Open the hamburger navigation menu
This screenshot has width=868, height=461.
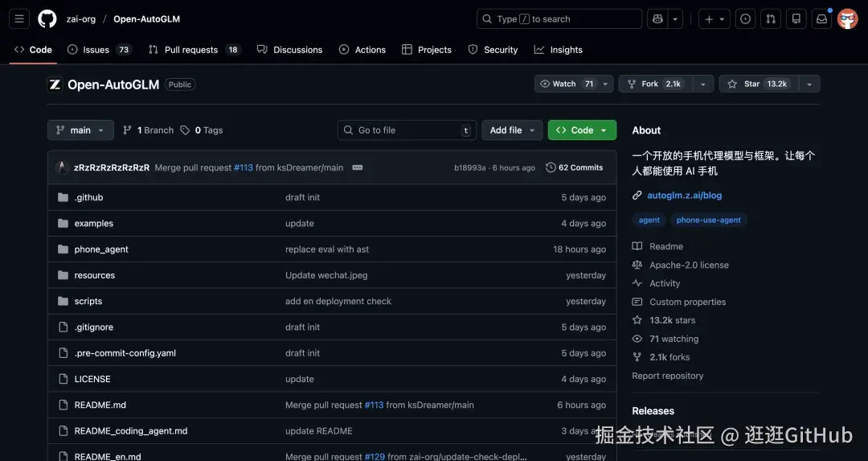[18, 19]
